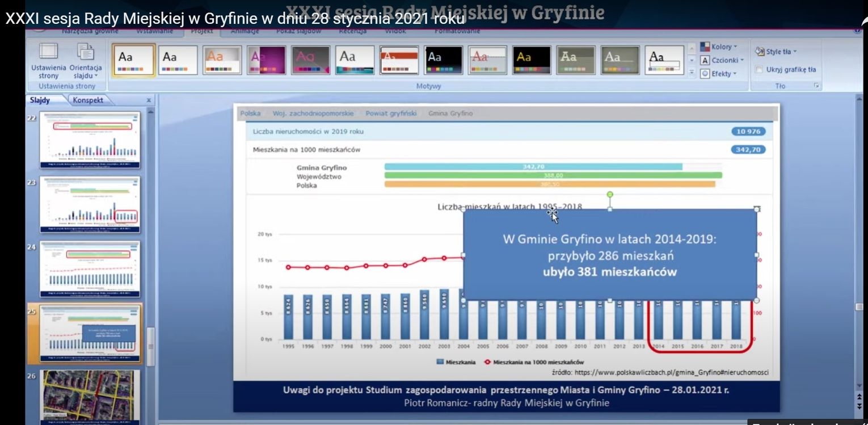Click the green rotation handle above textbox

click(x=610, y=195)
